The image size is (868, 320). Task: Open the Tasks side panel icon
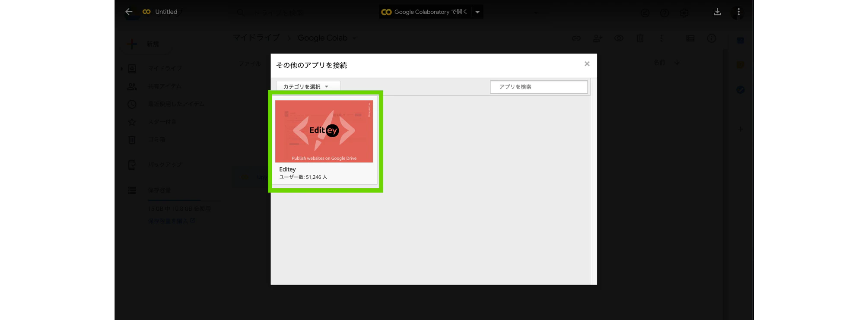point(741,90)
